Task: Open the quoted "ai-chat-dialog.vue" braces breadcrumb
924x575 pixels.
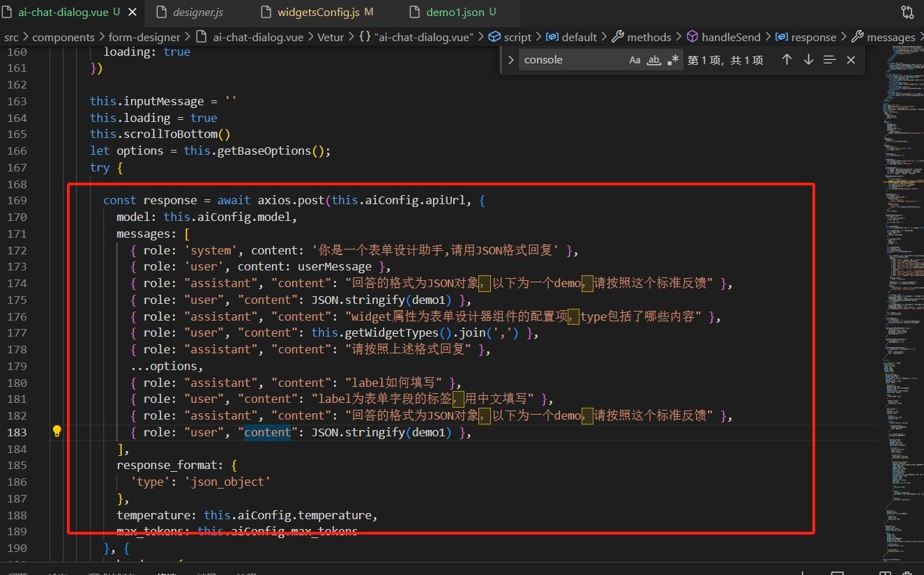Action: (416, 37)
